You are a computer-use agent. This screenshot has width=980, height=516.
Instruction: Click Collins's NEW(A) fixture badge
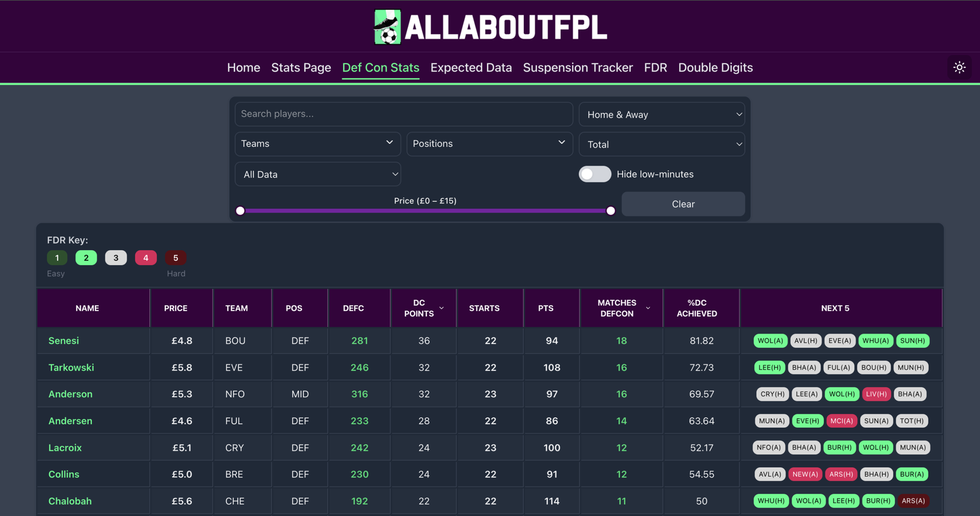(x=805, y=474)
